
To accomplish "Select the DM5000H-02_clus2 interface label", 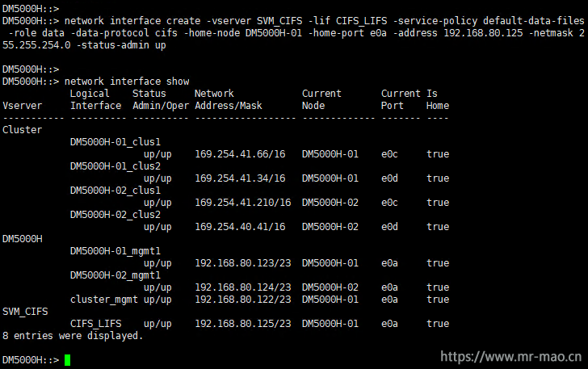I will [115, 215].
